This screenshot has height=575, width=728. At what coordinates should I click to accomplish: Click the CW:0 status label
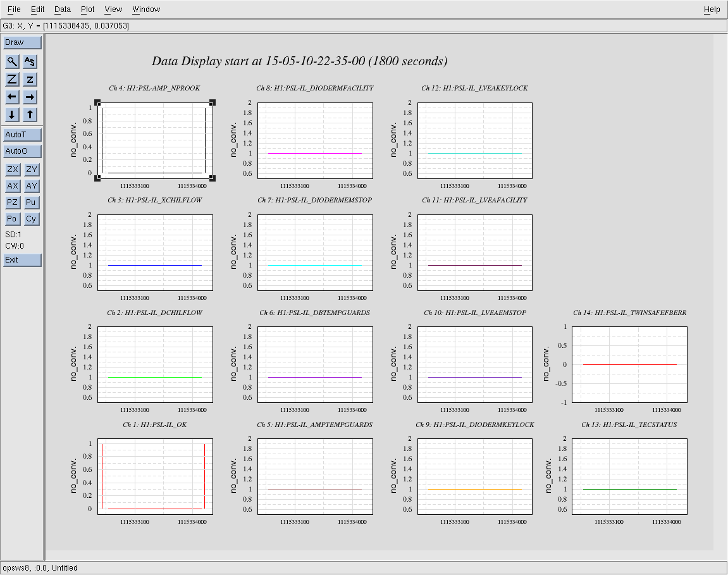click(x=15, y=246)
